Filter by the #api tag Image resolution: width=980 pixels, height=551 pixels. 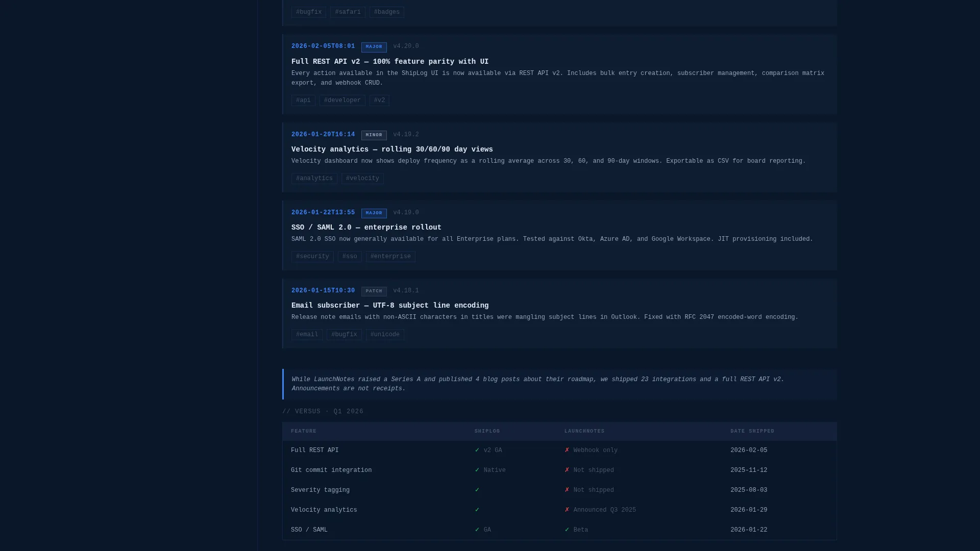tap(303, 101)
